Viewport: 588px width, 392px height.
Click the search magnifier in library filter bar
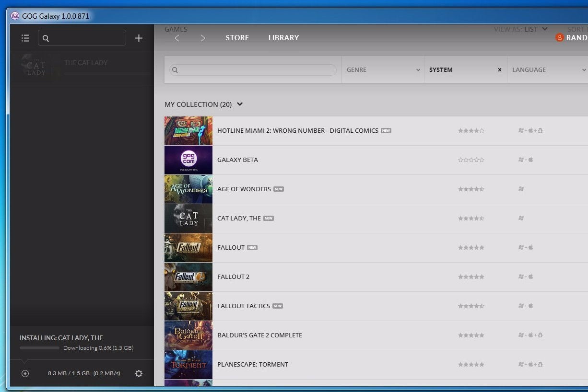175,70
